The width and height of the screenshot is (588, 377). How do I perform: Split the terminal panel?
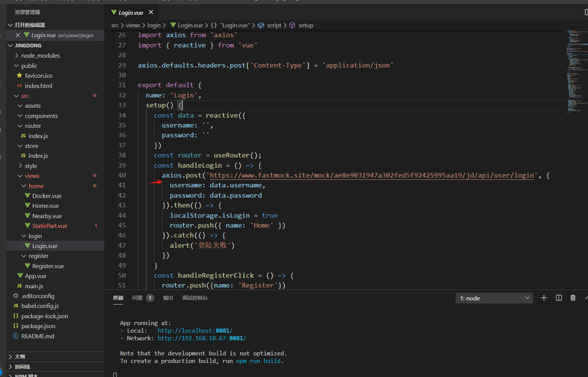pos(559,298)
